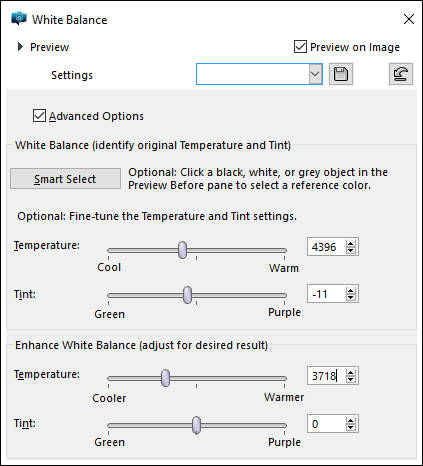423x466 pixels.
Task: Click the original Tint slider handle
Action: (188, 295)
